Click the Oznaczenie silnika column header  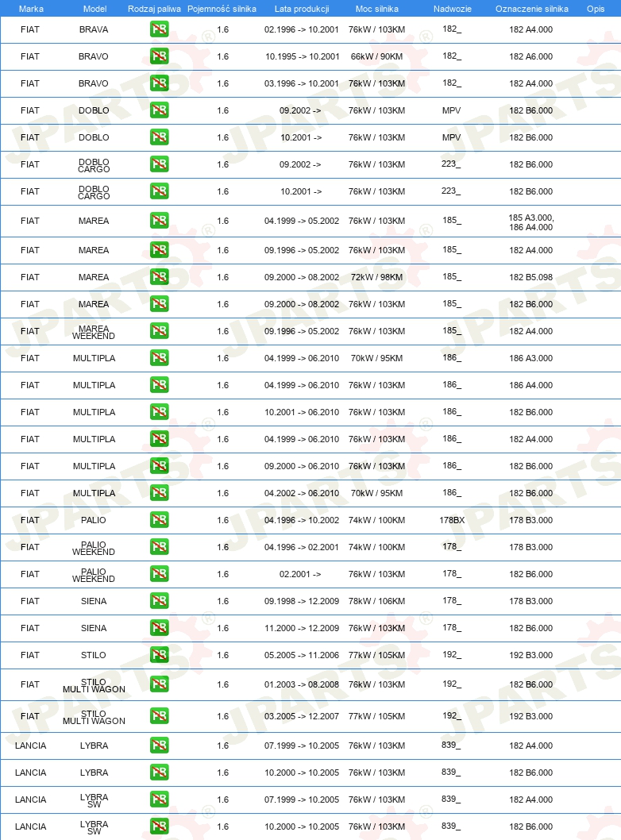[531, 9]
